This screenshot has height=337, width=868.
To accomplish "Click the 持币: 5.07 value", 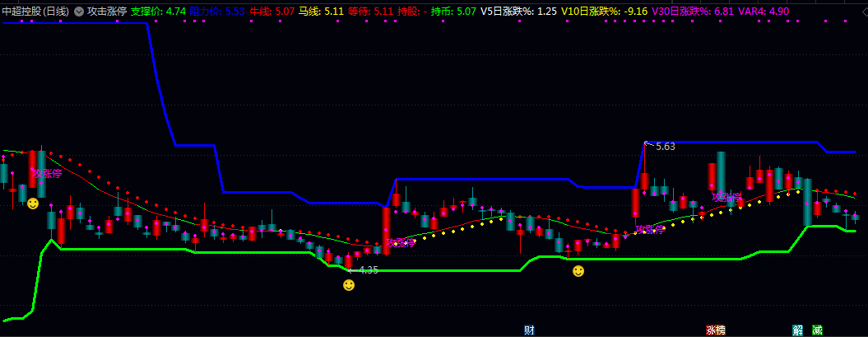I will pos(453,12).
